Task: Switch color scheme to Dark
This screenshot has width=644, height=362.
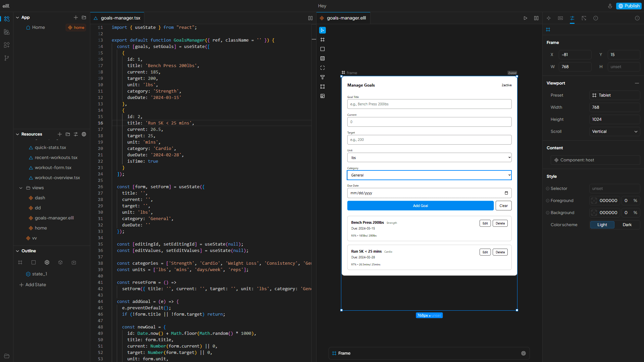Action: (627, 225)
